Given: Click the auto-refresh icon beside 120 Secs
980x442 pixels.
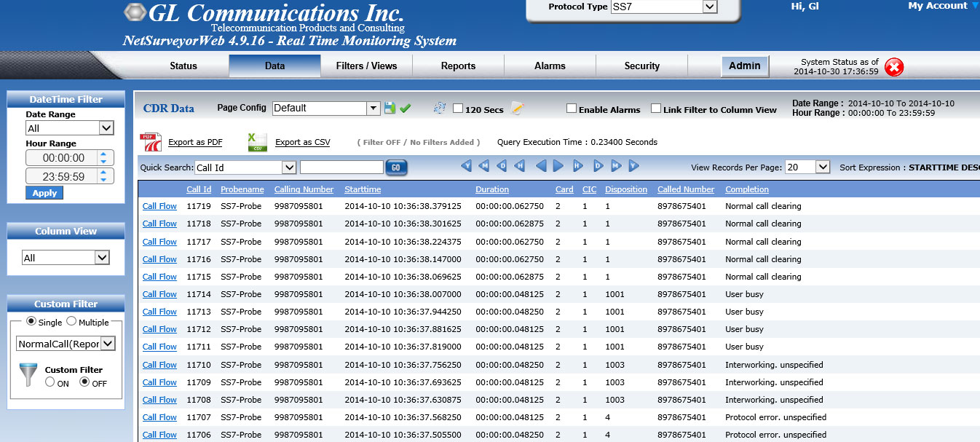Looking at the screenshot, I should click(440, 108).
